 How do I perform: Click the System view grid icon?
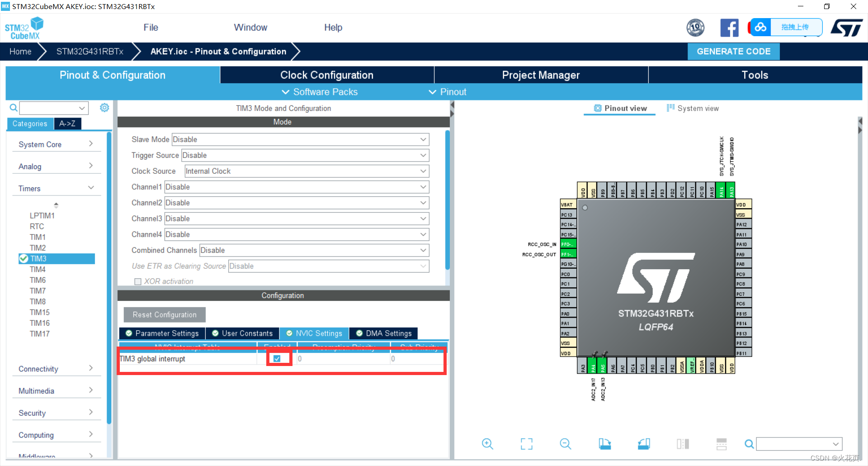click(x=670, y=108)
